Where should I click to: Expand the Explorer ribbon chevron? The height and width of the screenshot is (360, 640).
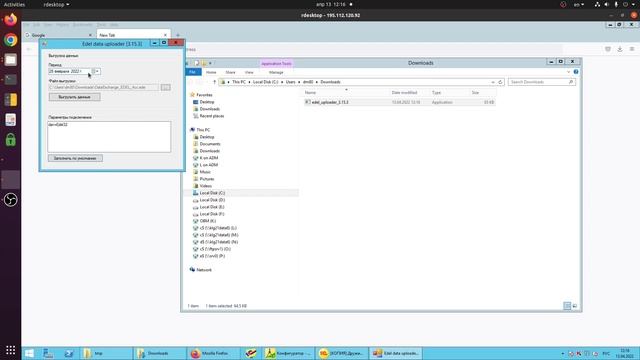(569, 72)
